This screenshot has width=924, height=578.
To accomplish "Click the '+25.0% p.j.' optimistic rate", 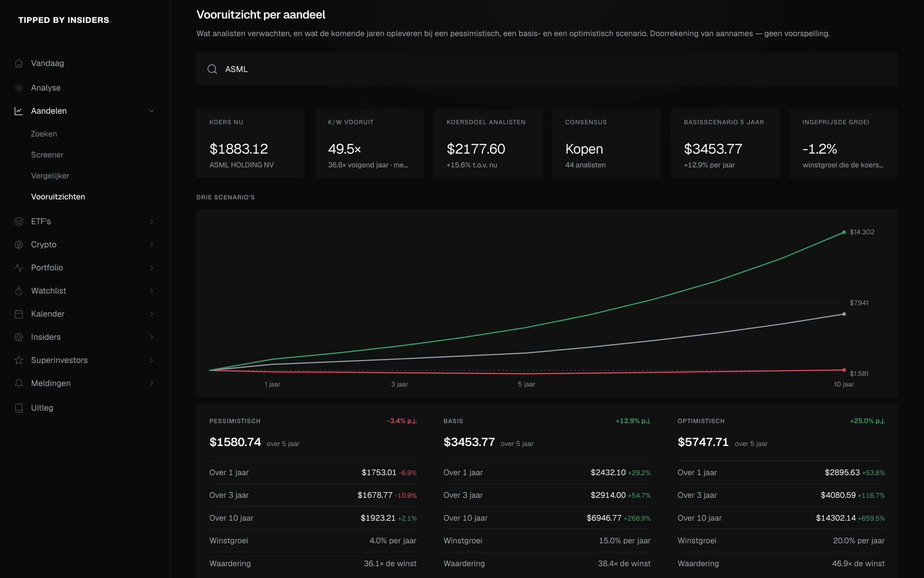I will [867, 421].
